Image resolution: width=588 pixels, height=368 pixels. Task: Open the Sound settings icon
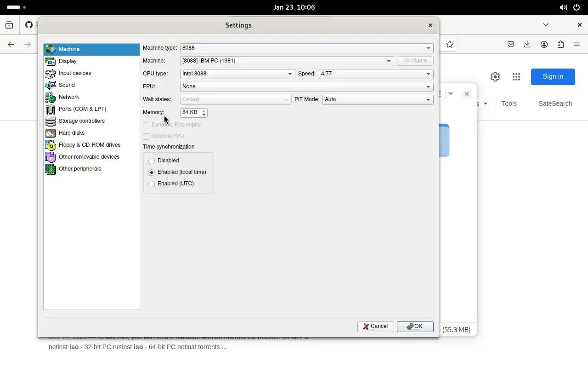(x=51, y=85)
